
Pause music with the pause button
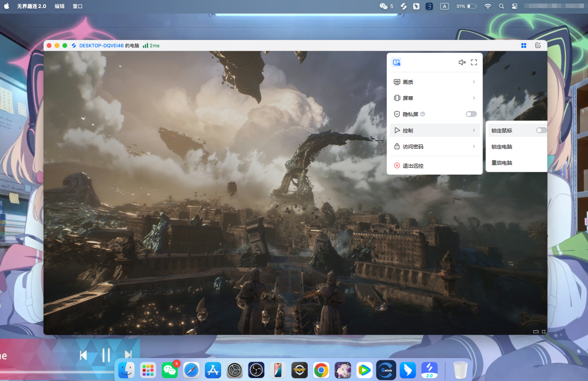[x=106, y=355]
